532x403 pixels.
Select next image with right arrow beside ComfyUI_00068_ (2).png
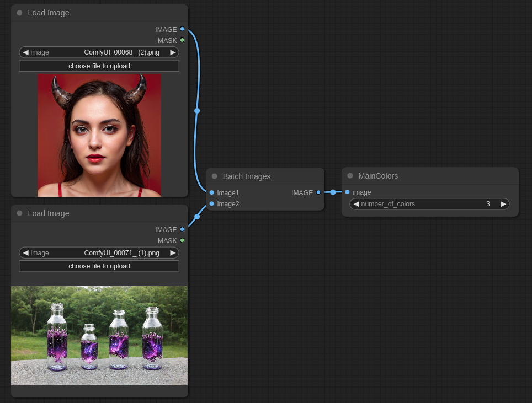(173, 52)
